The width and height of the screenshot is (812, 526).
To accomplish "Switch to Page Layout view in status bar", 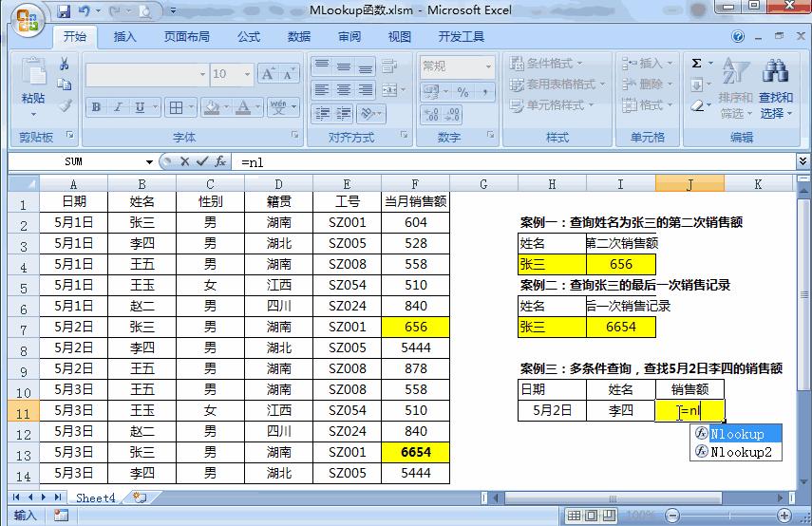I will [592, 516].
